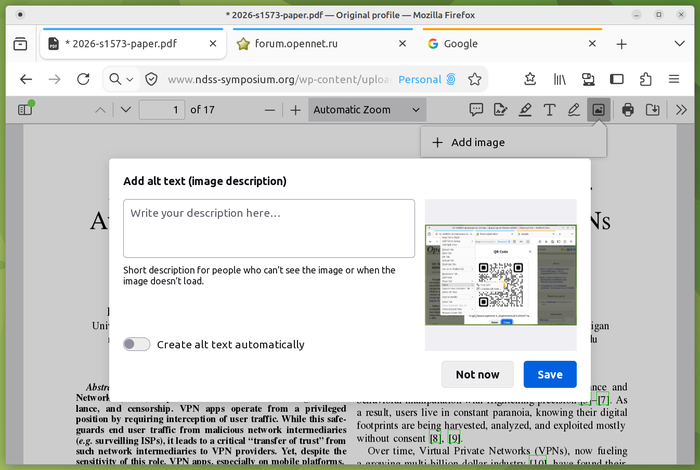The image size is (700, 470).
Task: Select the Draw pencil tool
Action: tap(574, 109)
